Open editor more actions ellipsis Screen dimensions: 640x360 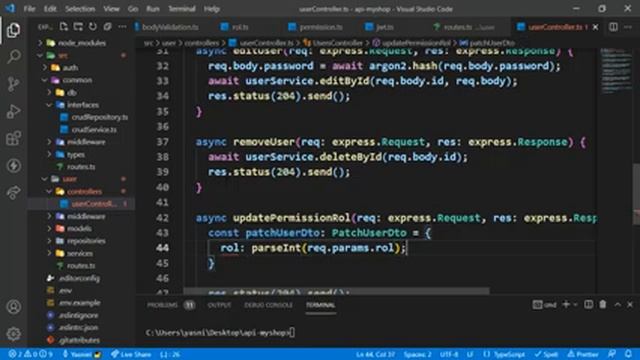point(628,27)
